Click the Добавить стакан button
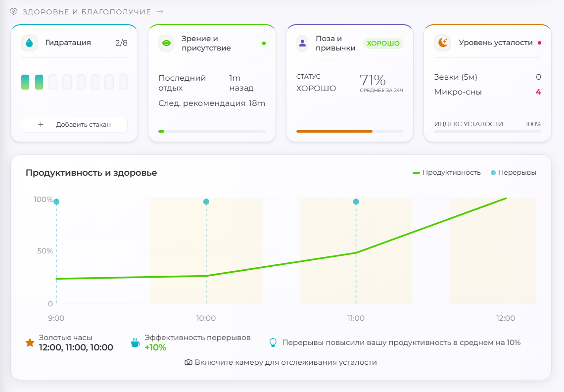This screenshot has height=392, width=564. [74, 125]
